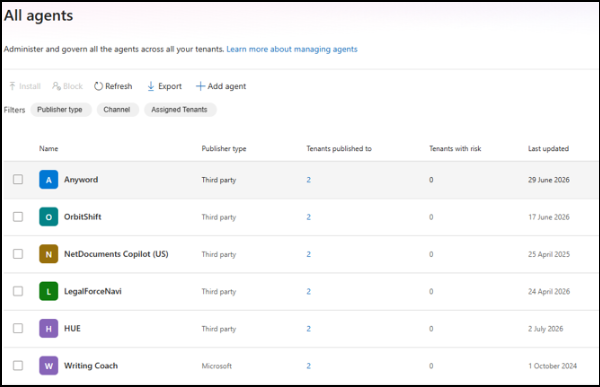Click the date '1 October 2024'
This screenshot has width=600, height=387.
pyautogui.click(x=552, y=366)
